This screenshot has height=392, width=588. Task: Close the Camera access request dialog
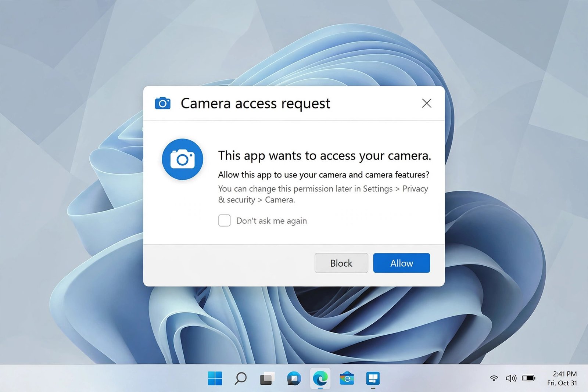point(427,103)
